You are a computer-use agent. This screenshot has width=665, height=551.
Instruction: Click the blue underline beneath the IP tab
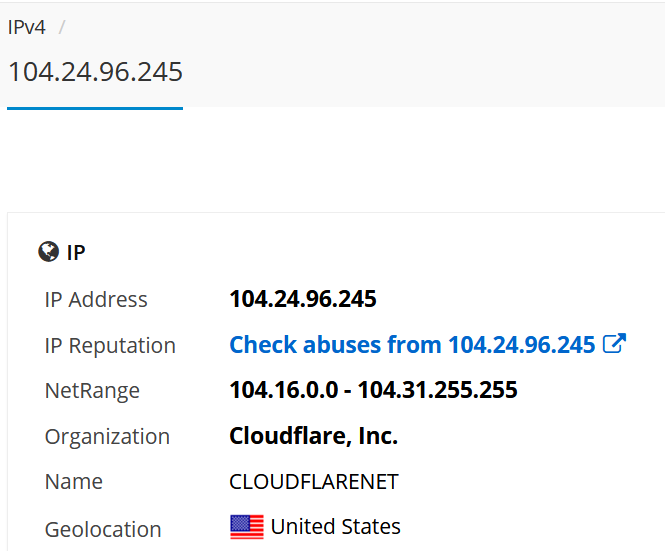[95, 109]
